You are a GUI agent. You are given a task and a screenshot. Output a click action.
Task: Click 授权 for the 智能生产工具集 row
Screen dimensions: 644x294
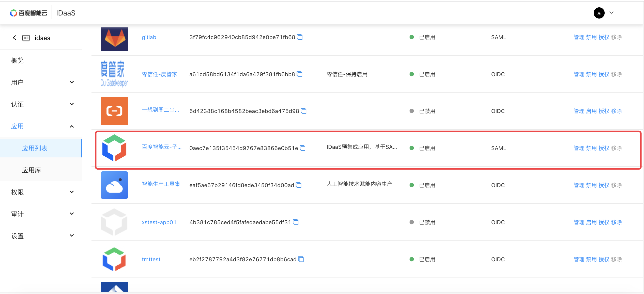pos(604,185)
